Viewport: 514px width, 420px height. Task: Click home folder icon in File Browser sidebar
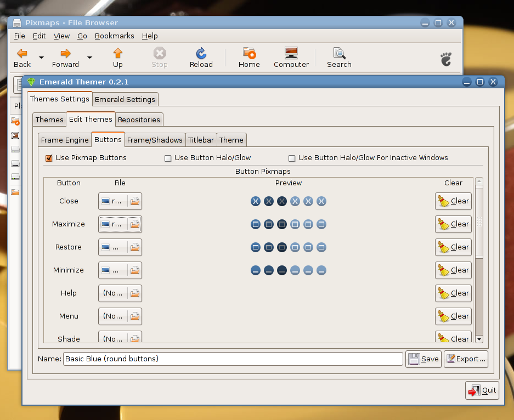(15, 122)
